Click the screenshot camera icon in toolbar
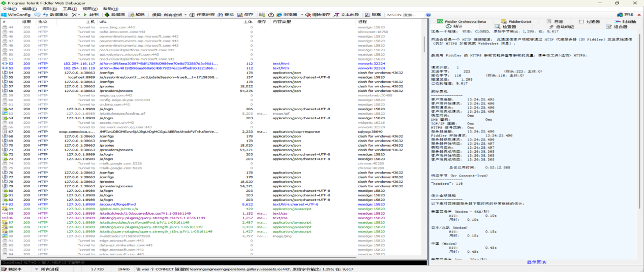 point(262,15)
